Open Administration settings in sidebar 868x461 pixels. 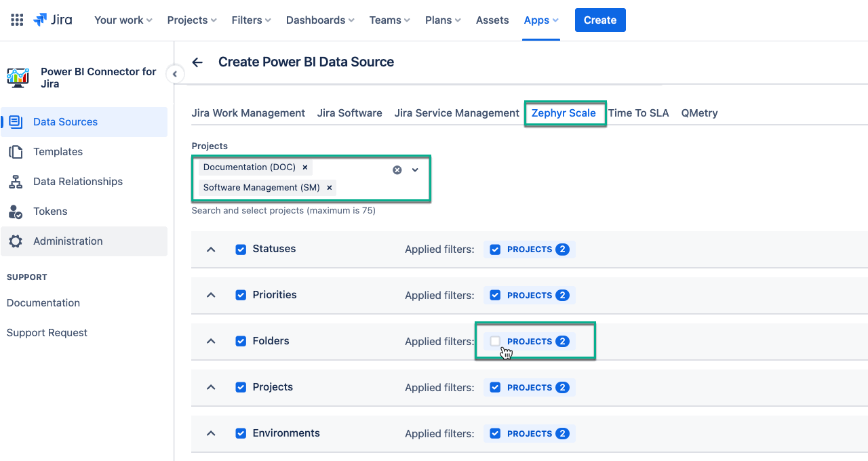(x=68, y=241)
